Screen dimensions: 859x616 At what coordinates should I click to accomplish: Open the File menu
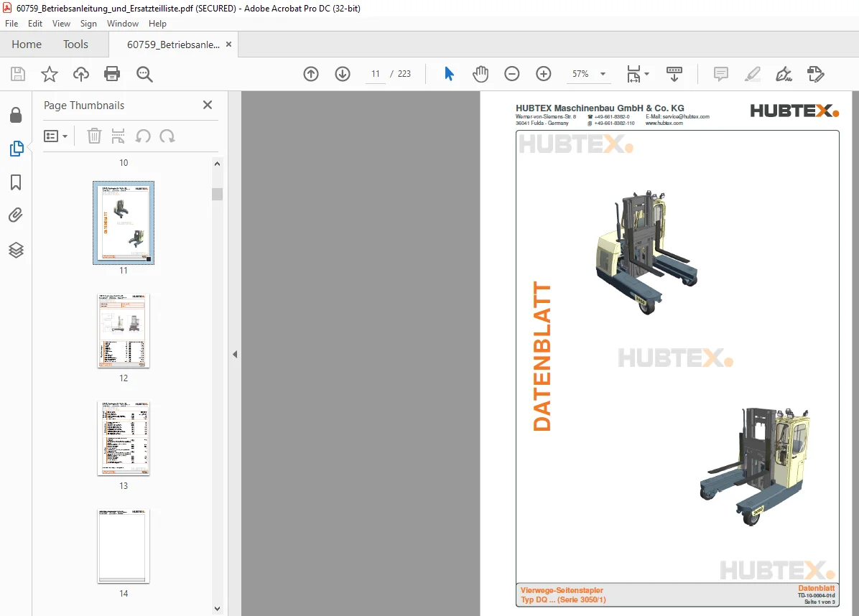[x=11, y=24]
